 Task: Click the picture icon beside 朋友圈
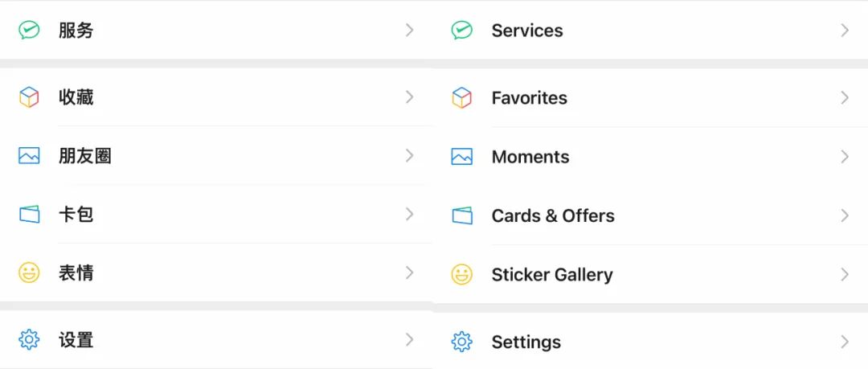29,156
